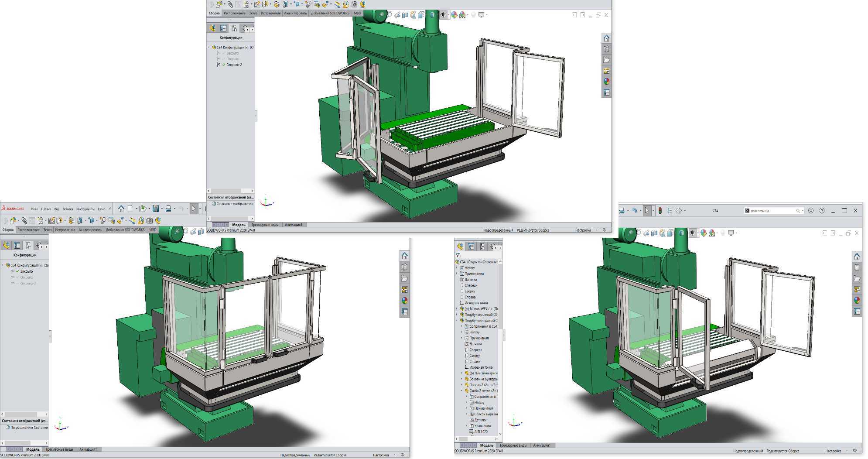This screenshot has height=459, width=868.
Task: Click the Save diskette icon in bottom-left window
Action: click(155, 209)
